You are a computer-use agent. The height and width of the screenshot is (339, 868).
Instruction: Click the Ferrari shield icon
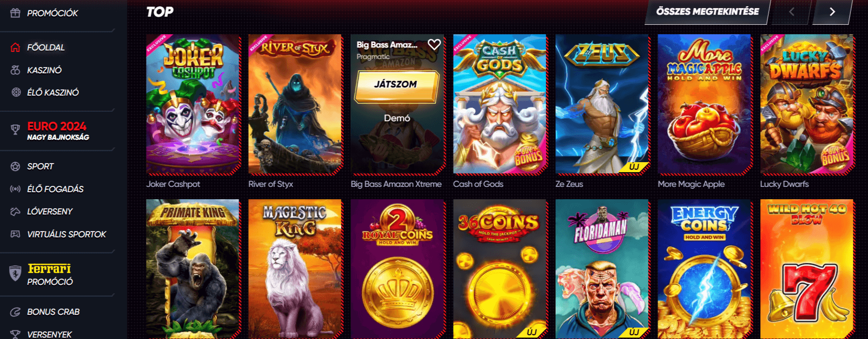pos(15,273)
